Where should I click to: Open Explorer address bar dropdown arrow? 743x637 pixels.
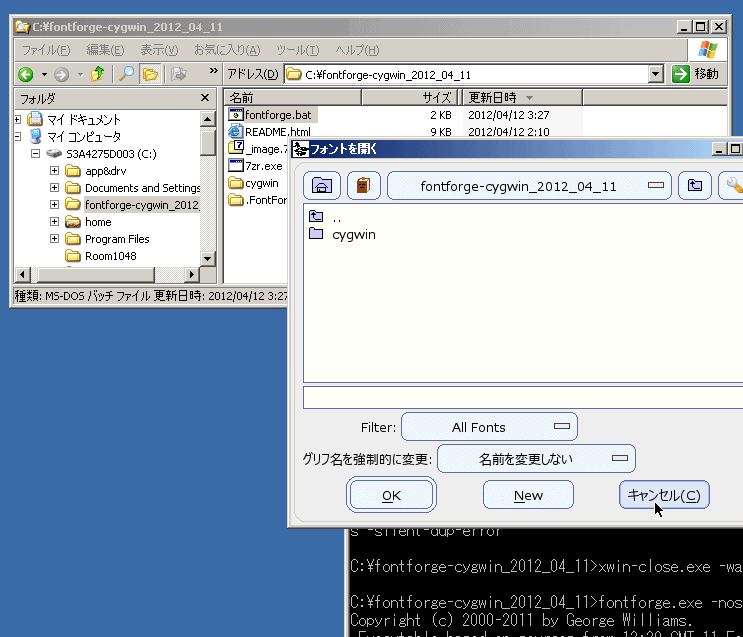tap(656, 74)
